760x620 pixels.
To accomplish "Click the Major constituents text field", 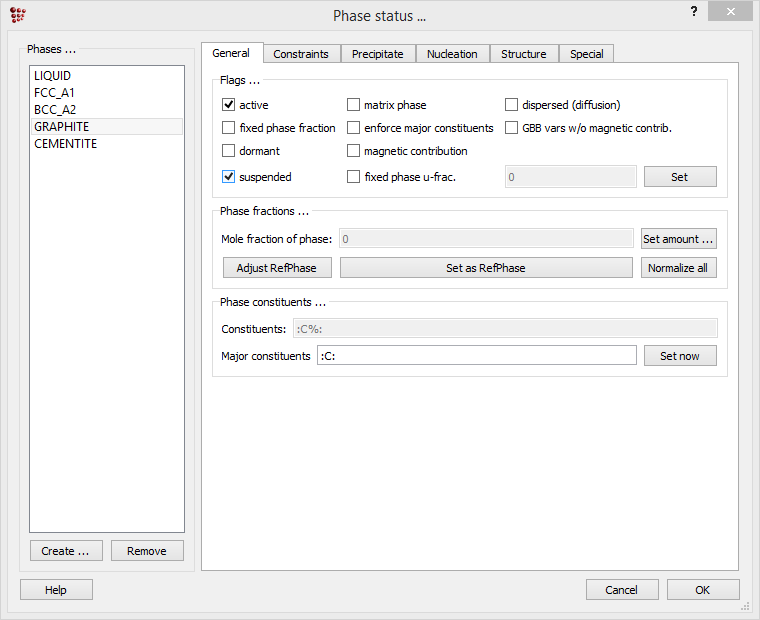I will coord(476,356).
